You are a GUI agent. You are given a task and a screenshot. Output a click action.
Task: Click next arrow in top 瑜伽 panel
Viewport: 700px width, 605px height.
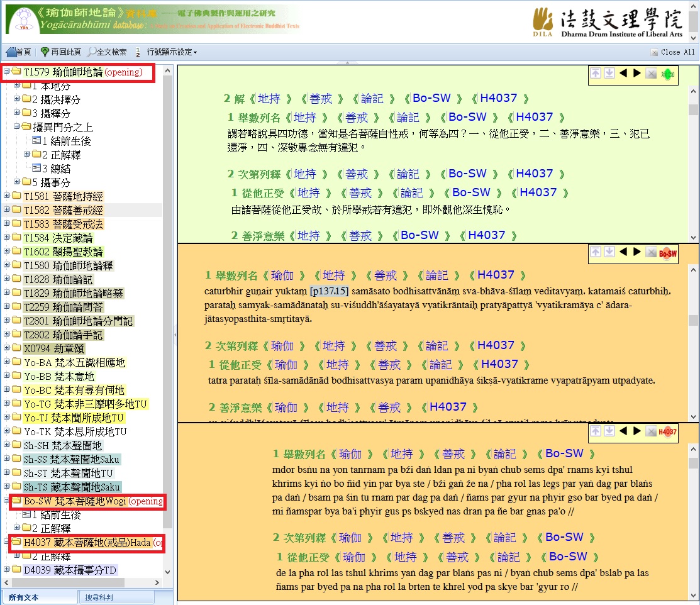coord(636,74)
